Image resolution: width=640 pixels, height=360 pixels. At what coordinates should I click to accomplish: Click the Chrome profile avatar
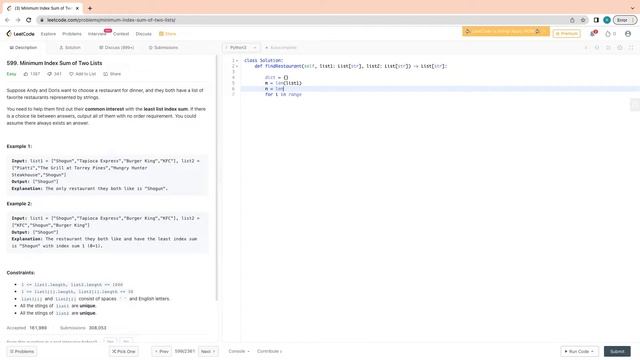607,20
